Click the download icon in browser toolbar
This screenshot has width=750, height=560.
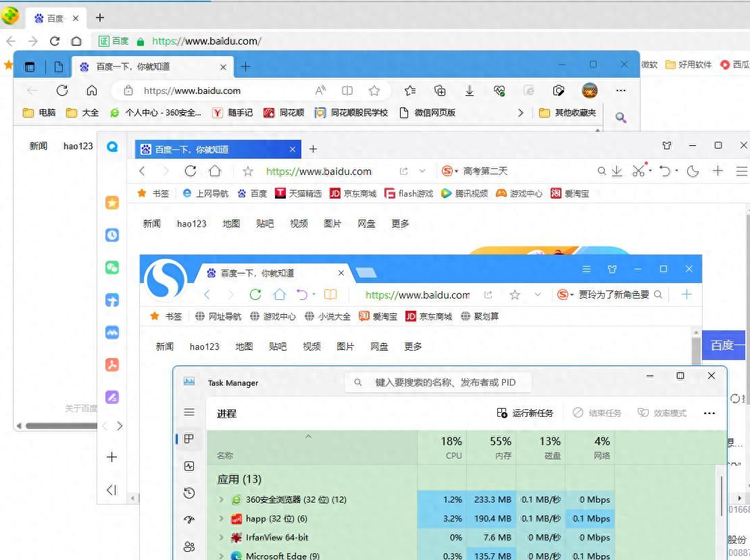point(616,171)
